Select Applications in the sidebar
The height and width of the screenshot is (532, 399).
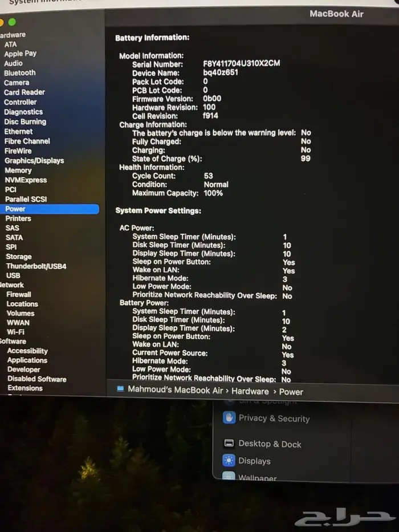coord(27,360)
